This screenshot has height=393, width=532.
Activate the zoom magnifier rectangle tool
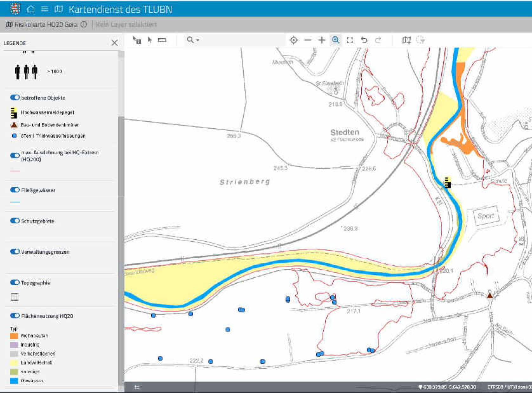[336, 40]
